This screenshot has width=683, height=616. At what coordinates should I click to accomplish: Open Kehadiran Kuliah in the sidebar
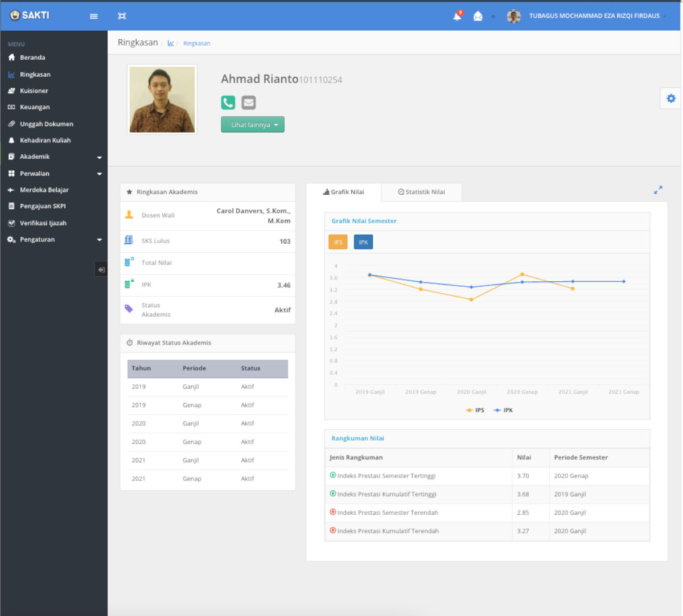tap(45, 140)
